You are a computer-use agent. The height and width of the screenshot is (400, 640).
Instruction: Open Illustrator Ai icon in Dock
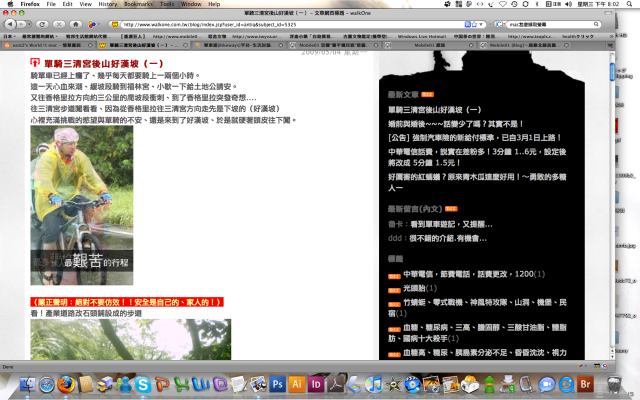coord(297,384)
